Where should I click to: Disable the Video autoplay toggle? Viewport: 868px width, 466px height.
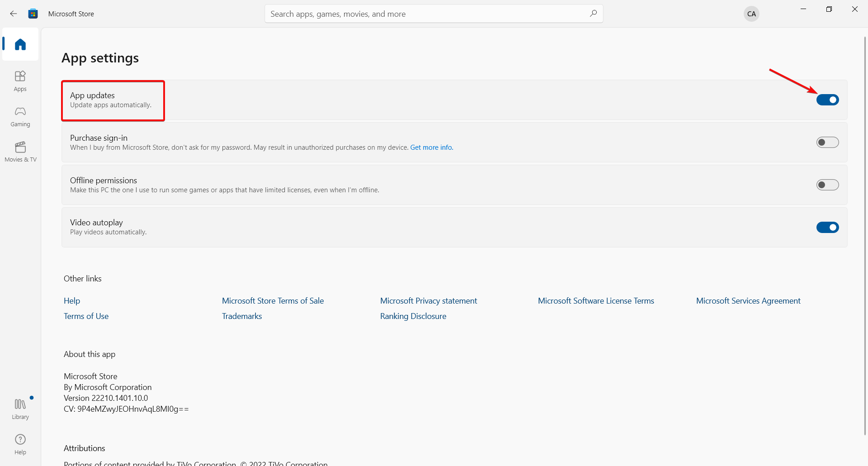pyautogui.click(x=827, y=227)
